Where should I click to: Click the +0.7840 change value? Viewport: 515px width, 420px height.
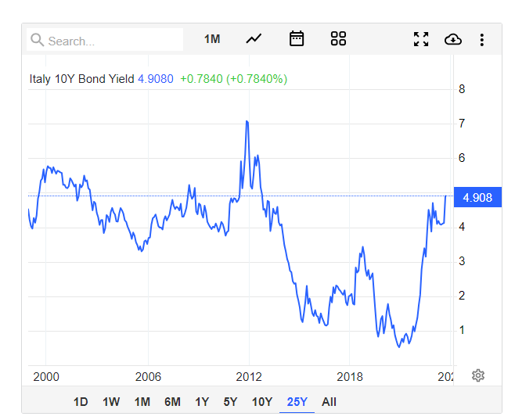tap(201, 79)
